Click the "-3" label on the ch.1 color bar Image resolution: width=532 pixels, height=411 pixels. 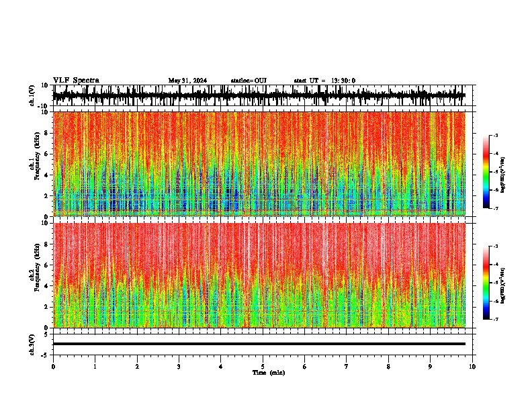tap(495, 135)
